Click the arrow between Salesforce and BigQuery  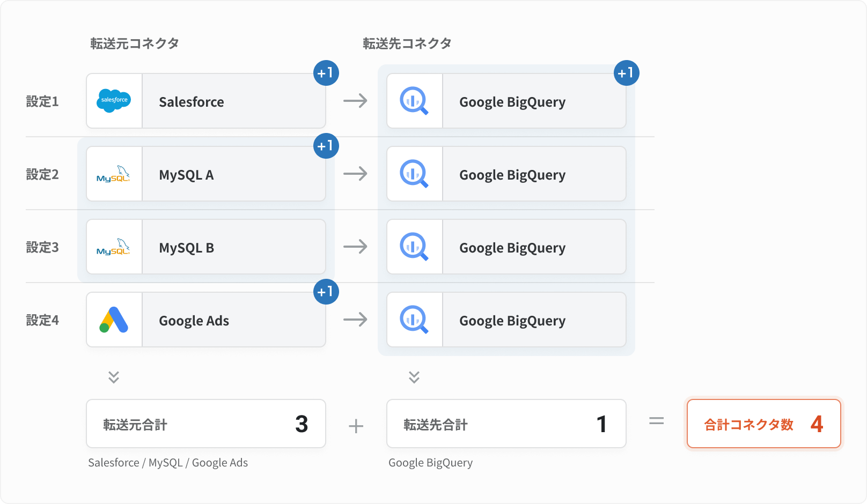pyautogui.click(x=356, y=101)
